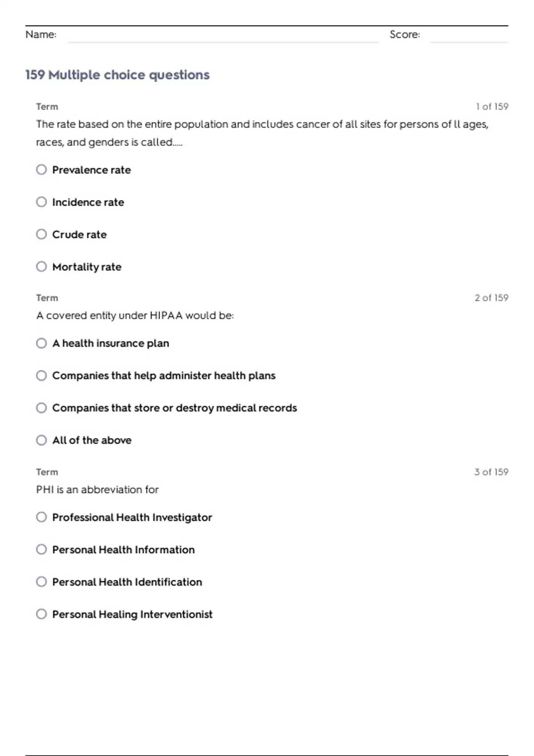Click the '2 of 159' question counter
The image size is (534, 756).
click(x=491, y=298)
